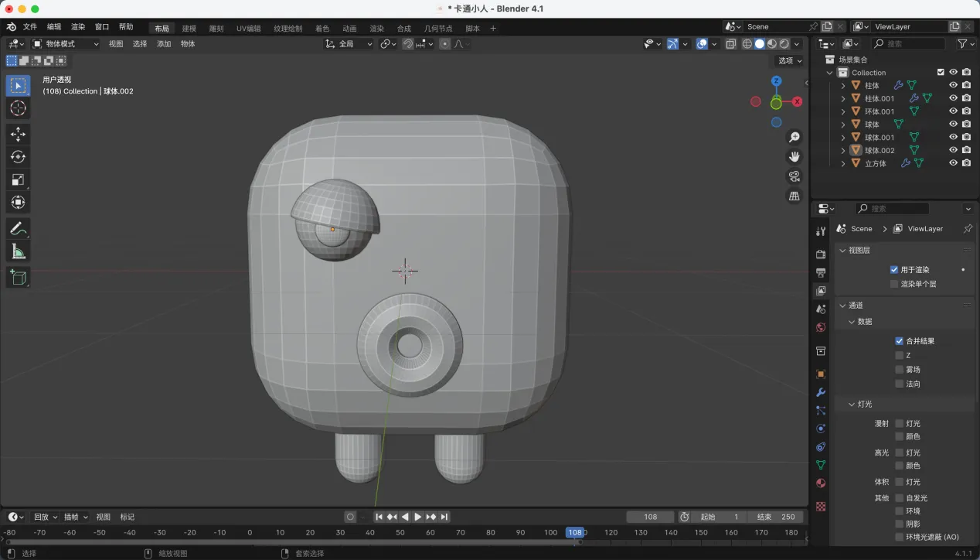Viewport: 980px width, 560px height.
Task: Open the 物体模式 mode dropdown
Action: (x=66, y=44)
